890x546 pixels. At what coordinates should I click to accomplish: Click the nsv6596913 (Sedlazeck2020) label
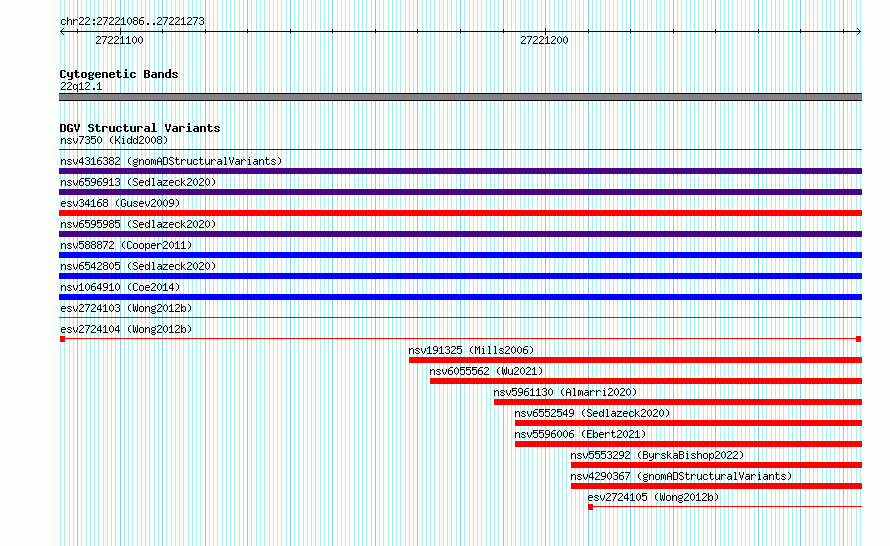point(138,182)
